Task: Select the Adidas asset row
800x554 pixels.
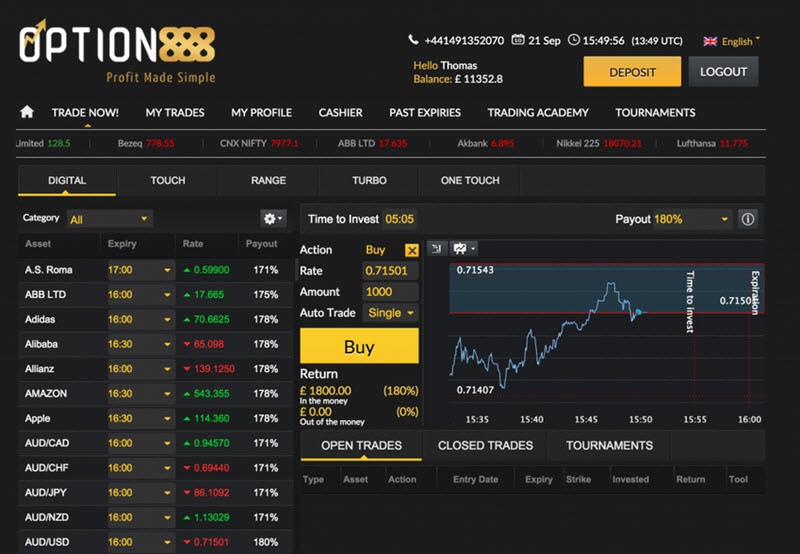Action: click(x=156, y=319)
